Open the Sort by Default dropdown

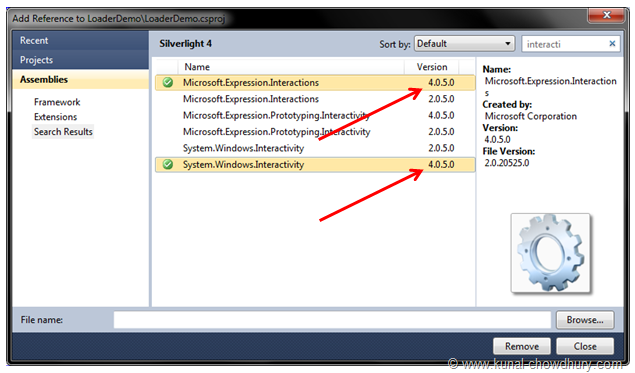[x=464, y=44]
